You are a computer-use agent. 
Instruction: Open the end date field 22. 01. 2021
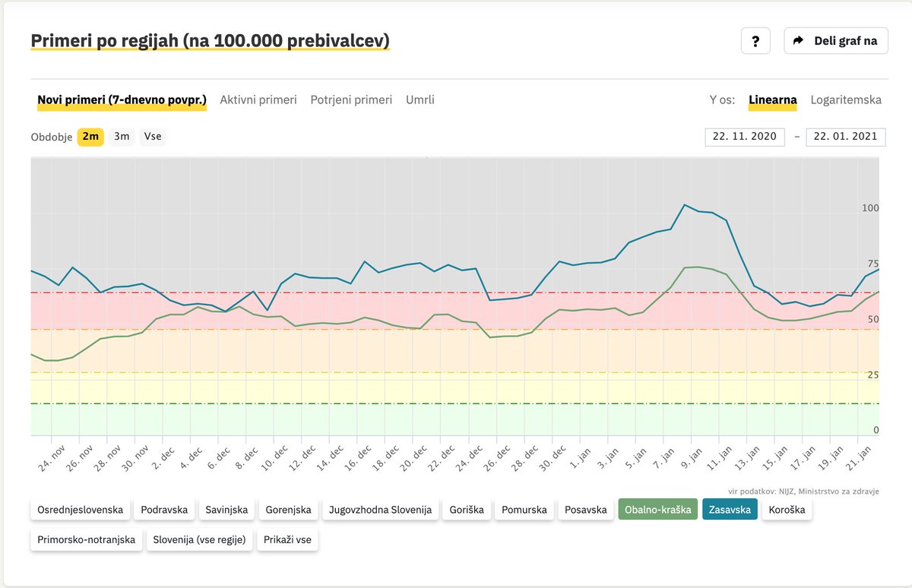click(x=846, y=137)
